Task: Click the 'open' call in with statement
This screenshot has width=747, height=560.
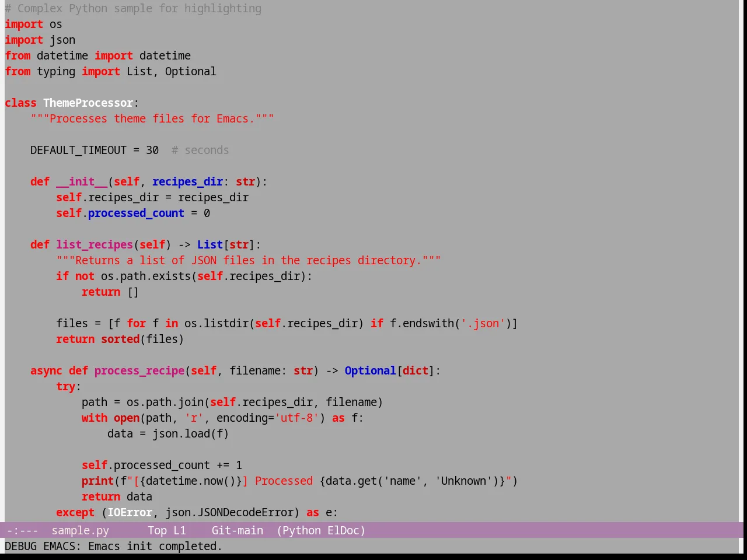Action: (x=127, y=418)
